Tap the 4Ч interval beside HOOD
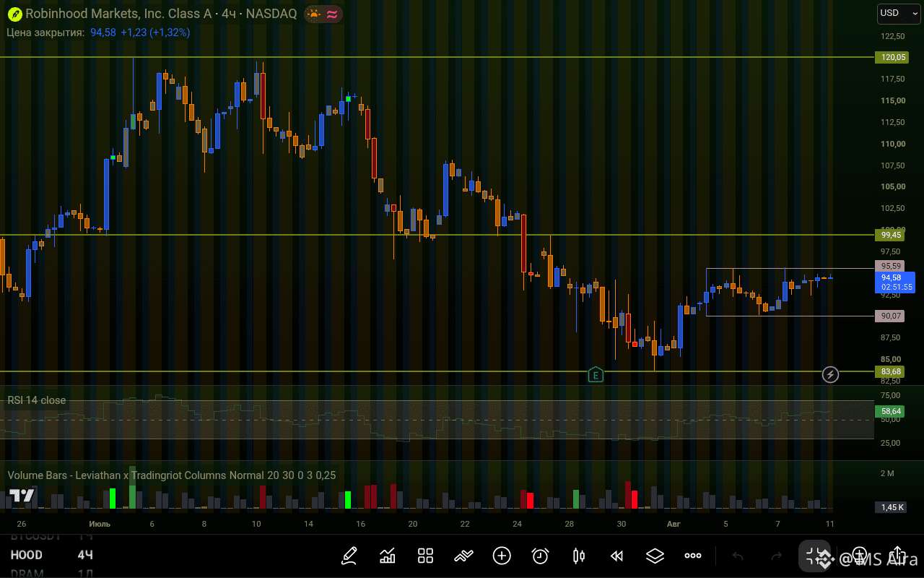924x578 pixels. [85, 555]
